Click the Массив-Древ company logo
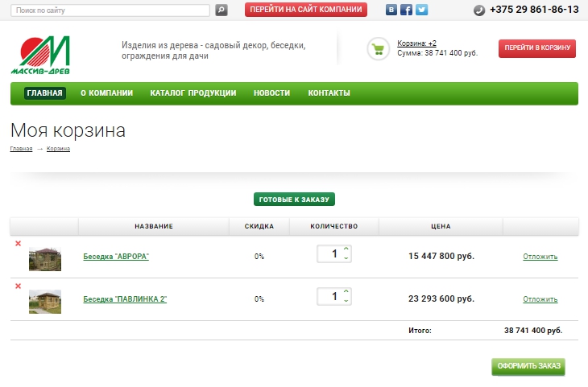Screen dimensions: 588x387 [46, 55]
